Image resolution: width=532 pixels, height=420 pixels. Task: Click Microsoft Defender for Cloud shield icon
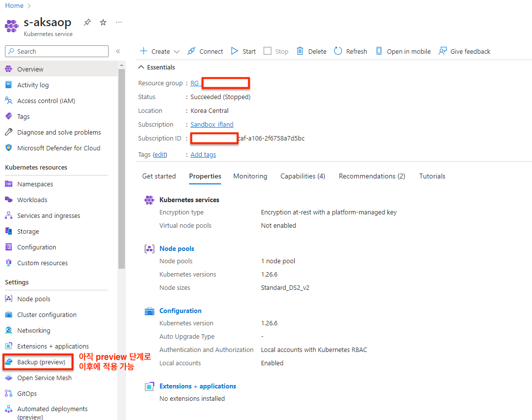pyautogui.click(x=9, y=148)
